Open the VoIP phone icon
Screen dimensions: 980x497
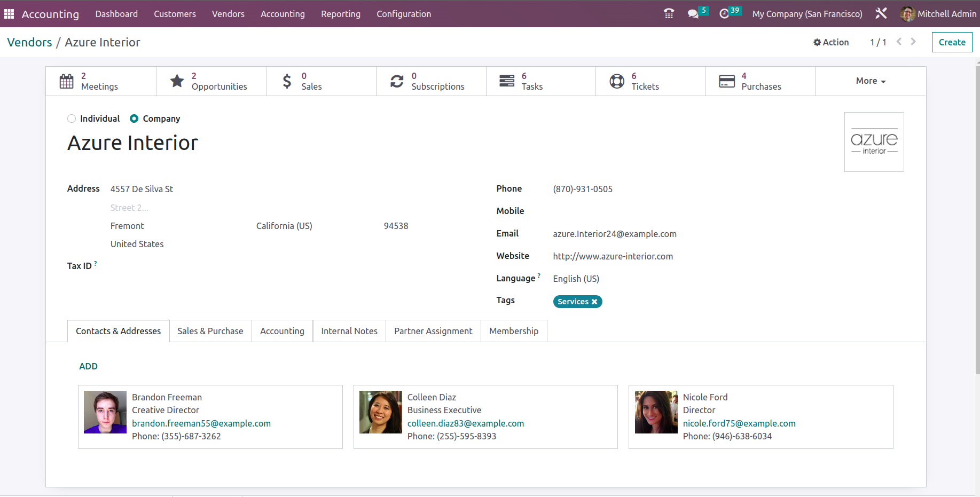click(669, 14)
